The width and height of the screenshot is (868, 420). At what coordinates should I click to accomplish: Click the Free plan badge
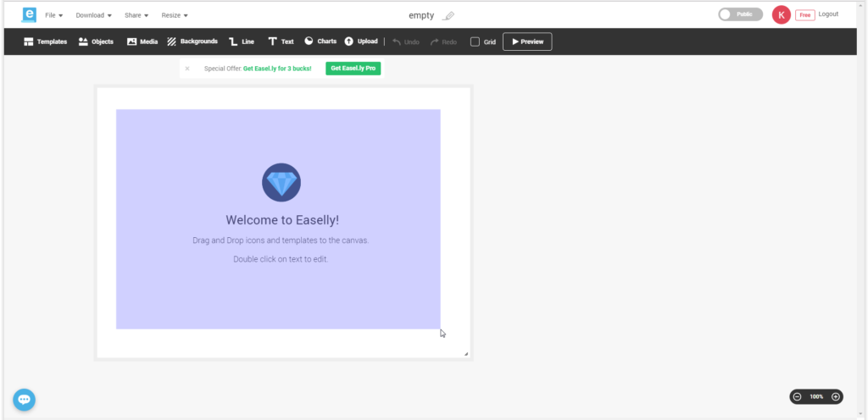[805, 15]
